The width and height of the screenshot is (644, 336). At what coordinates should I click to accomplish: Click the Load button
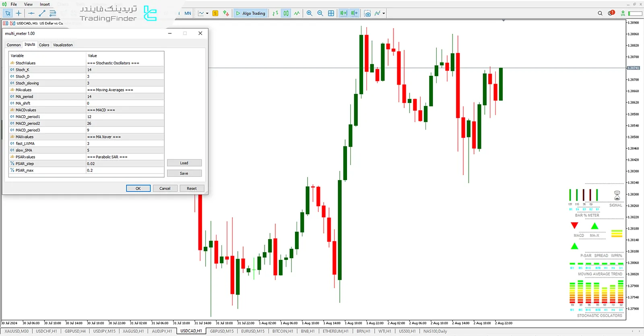(184, 163)
